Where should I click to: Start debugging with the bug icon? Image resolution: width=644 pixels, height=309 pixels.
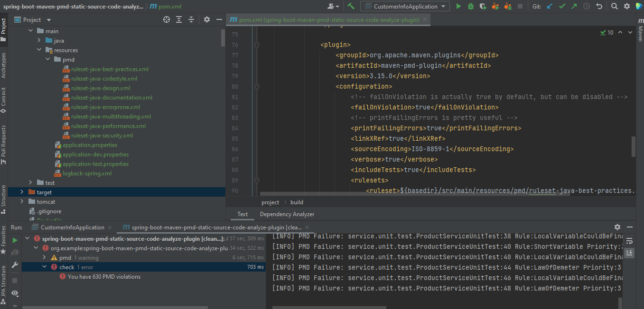tap(471, 6)
